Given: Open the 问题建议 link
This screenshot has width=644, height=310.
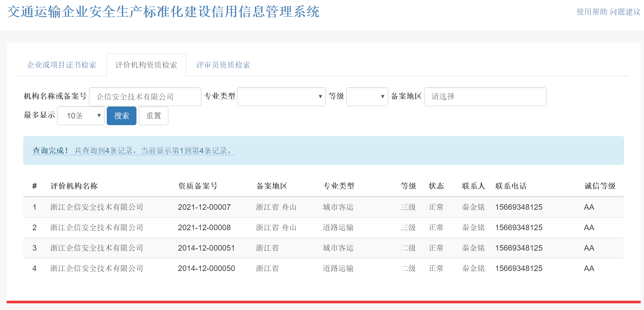Looking at the screenshot, I should coord(625,12).
